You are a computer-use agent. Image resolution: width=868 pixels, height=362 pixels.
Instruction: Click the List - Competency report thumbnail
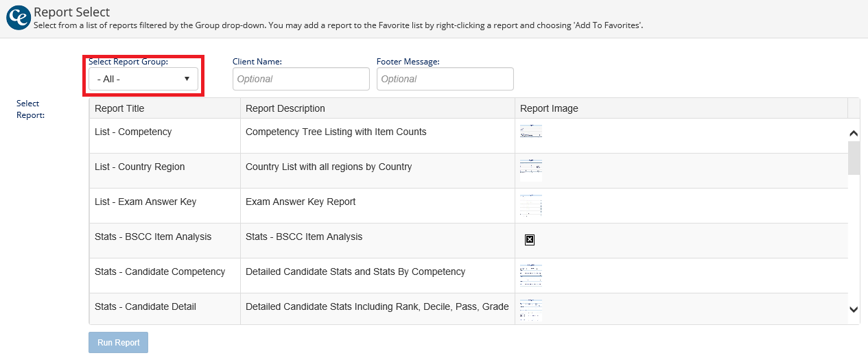tap(530, 132)
